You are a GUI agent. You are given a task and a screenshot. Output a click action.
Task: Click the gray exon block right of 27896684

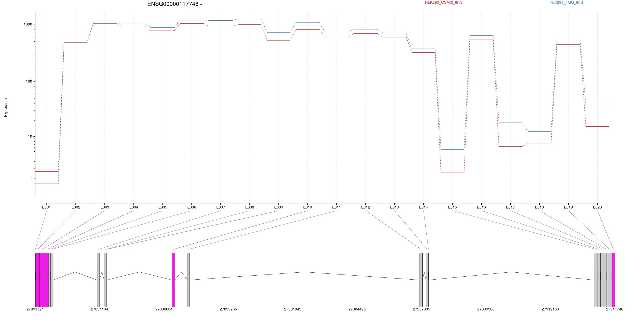point(189,280)
